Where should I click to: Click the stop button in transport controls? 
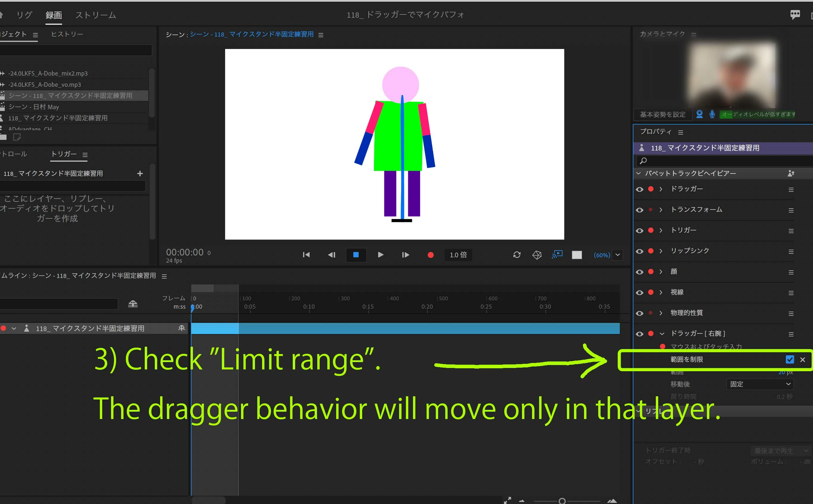pyautogui.click(x=356, y=255)
